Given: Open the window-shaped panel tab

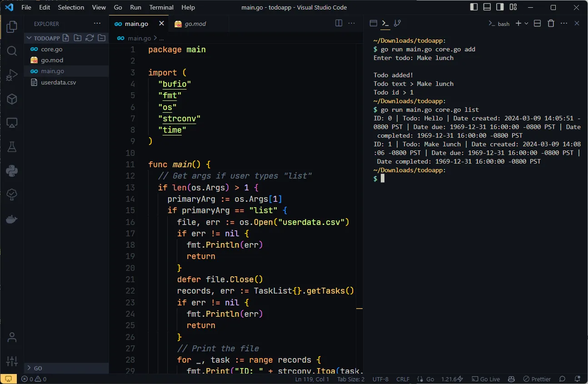Looking at the screenshot, I should (374, 23).
